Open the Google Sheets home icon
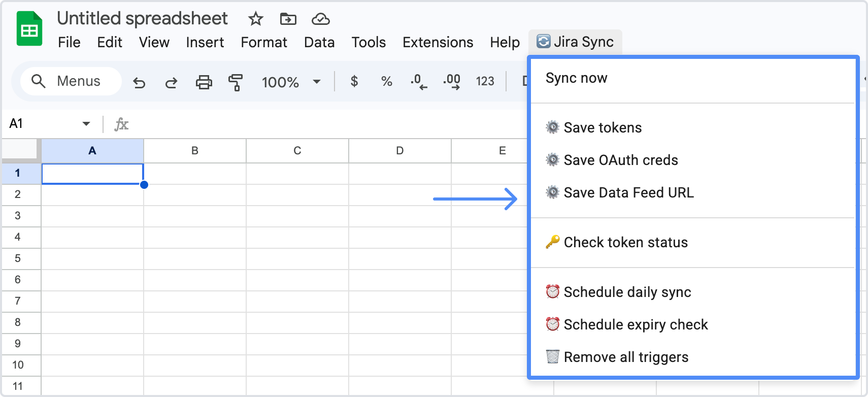The width and height of the screenshot is (868, 397). click(x=29, y=29)
